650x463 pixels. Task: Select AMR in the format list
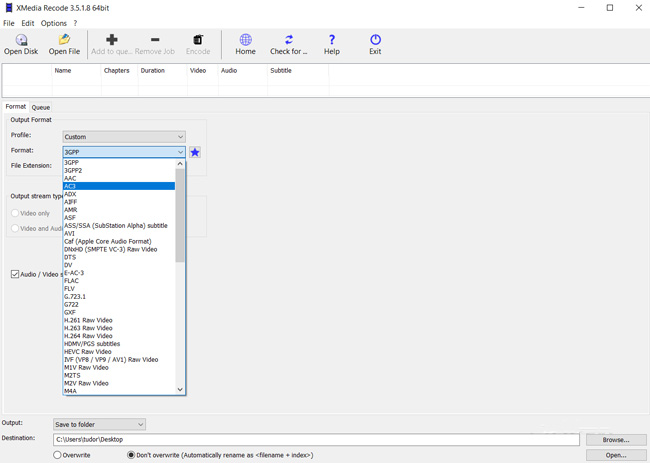click(x=119, y=210)
